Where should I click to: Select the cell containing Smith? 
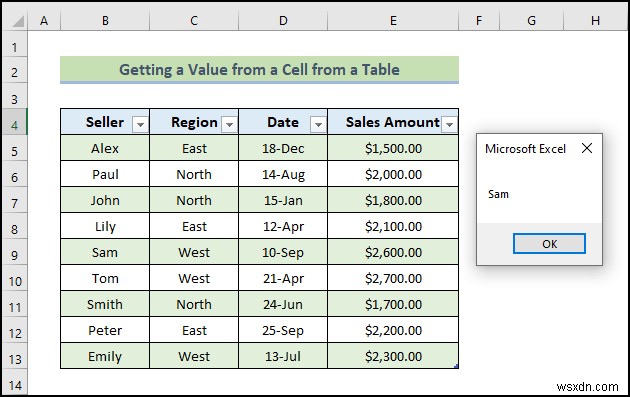pos(105,304)
